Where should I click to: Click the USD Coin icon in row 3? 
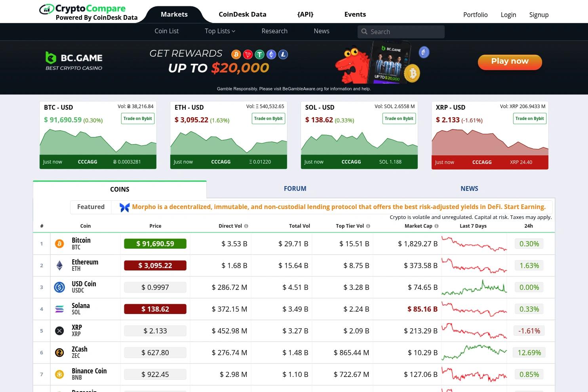[59, 287]
